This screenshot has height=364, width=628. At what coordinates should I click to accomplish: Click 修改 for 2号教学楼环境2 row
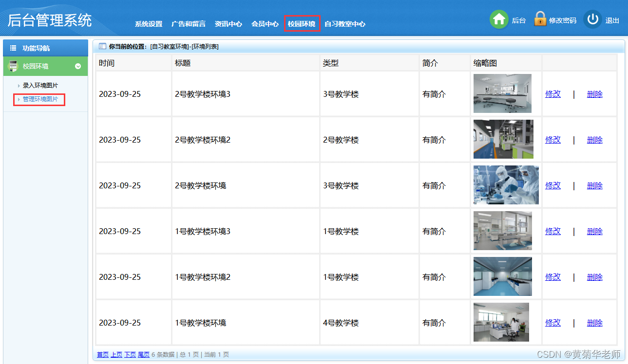click(553, 140)
